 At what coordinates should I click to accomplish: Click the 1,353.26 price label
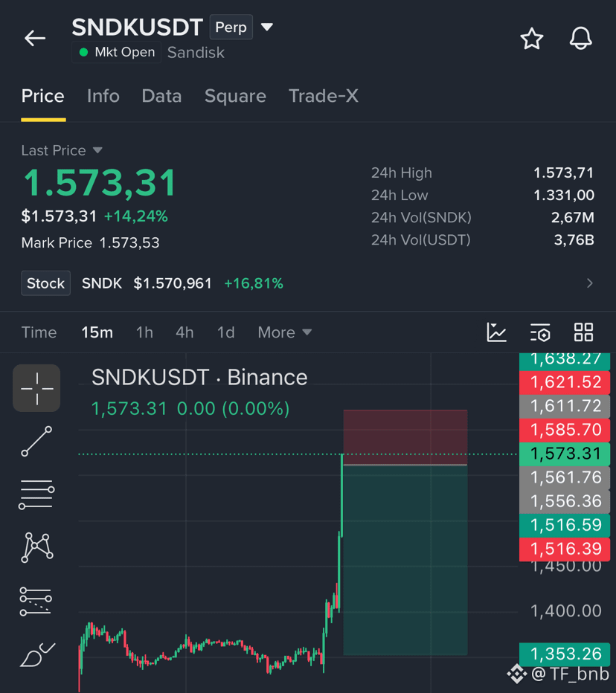click(x=565, y=654)
